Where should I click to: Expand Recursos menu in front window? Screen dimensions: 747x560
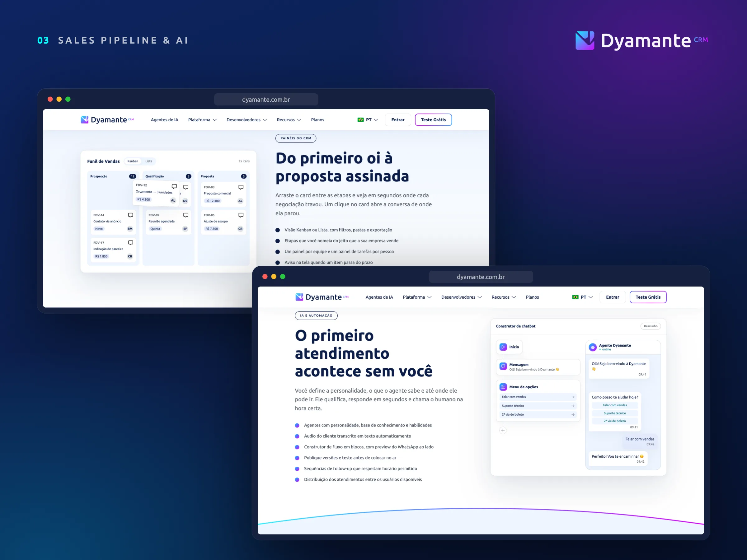click(x=504, y=297)
